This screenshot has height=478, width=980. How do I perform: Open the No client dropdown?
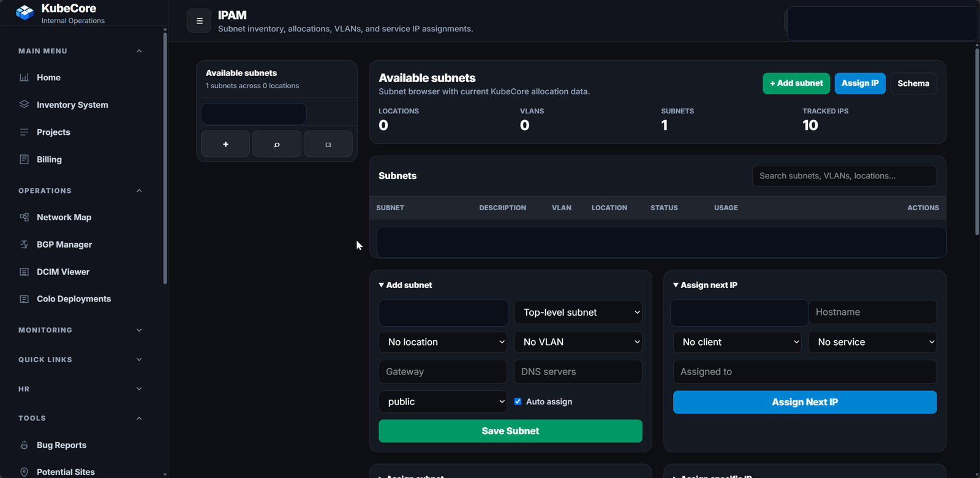737,342
